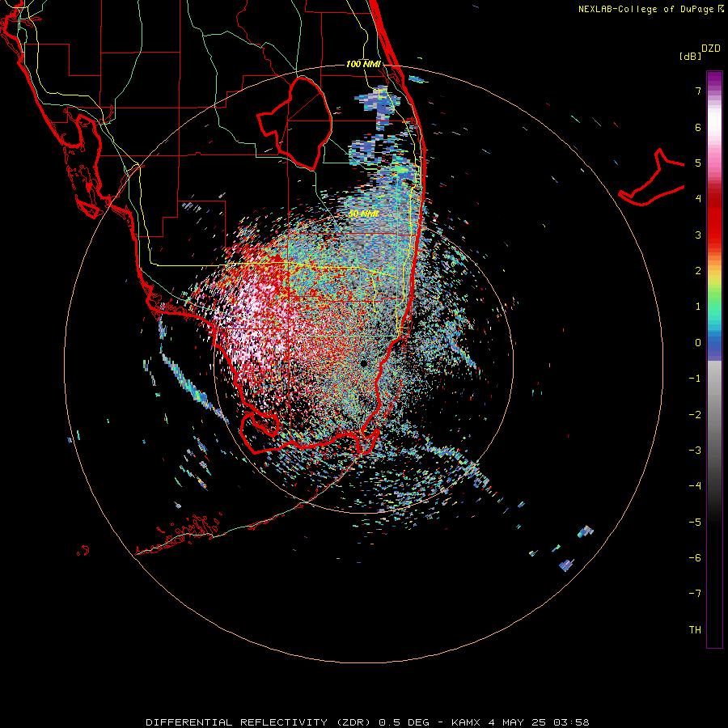
Task: Click the -2 value on color scale
Action: click(x=695, y=415)
